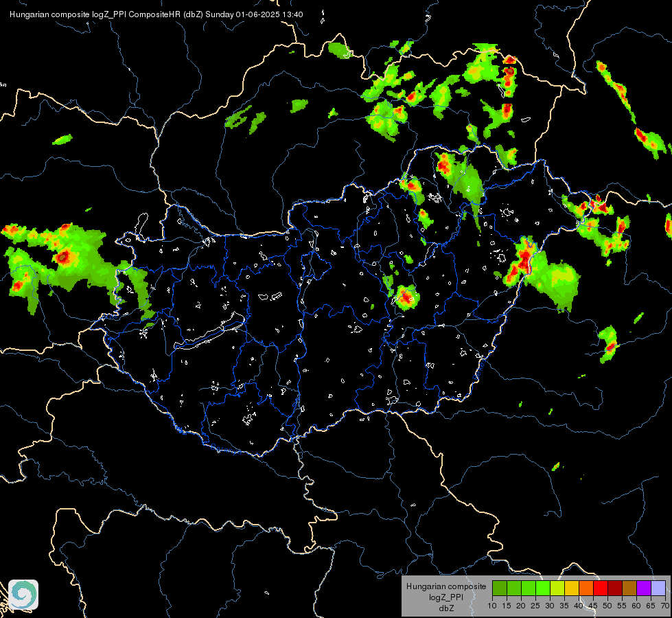Click the legend scale value "30"
This screenshot has width=672, height=618.
point(550,606)
